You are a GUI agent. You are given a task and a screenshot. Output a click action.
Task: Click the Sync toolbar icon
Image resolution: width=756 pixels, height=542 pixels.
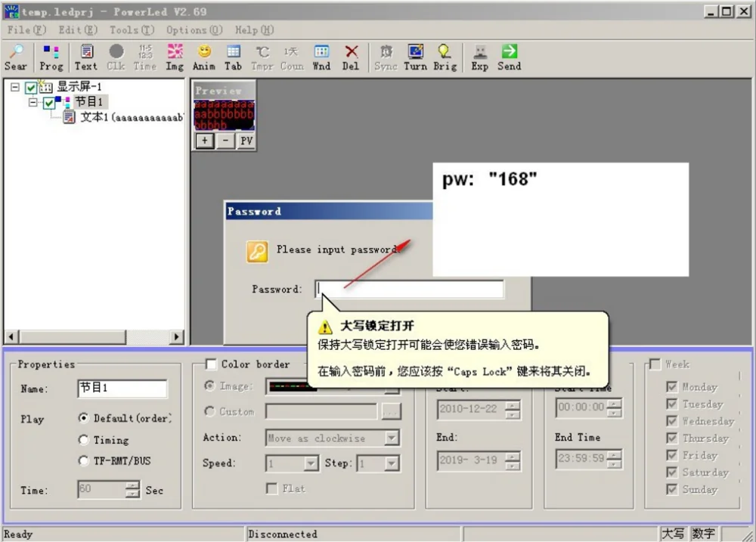tap(386, 57)
